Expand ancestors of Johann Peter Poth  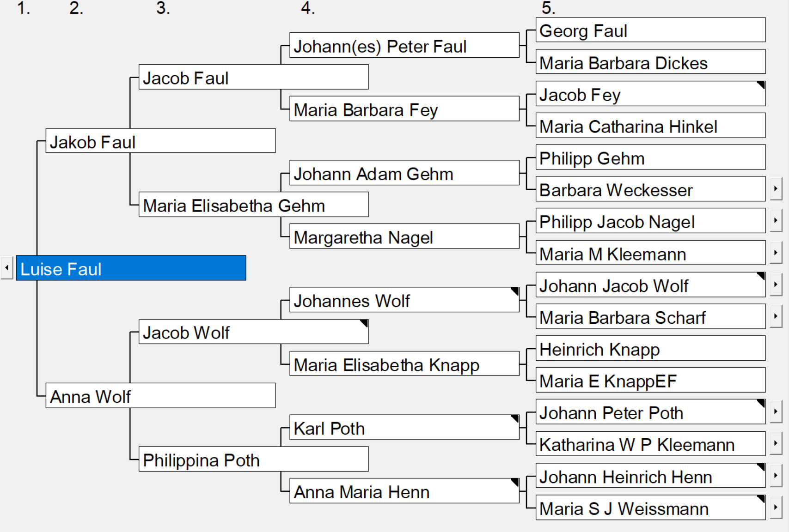click(x=776, y=411)
